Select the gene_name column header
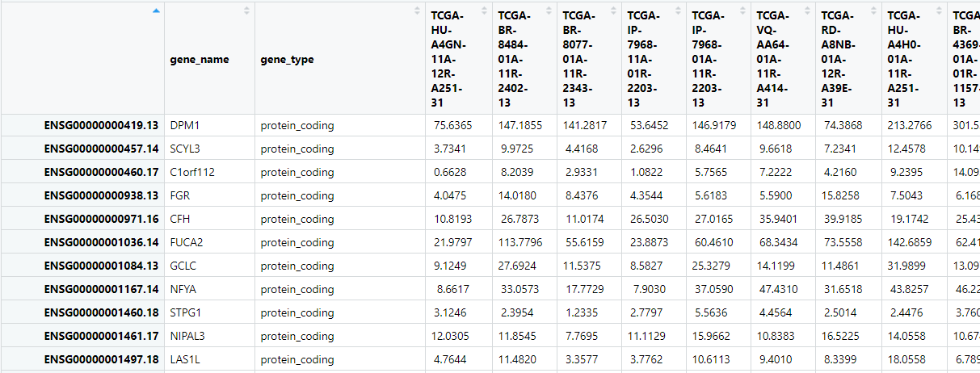 tap(199, 59)
